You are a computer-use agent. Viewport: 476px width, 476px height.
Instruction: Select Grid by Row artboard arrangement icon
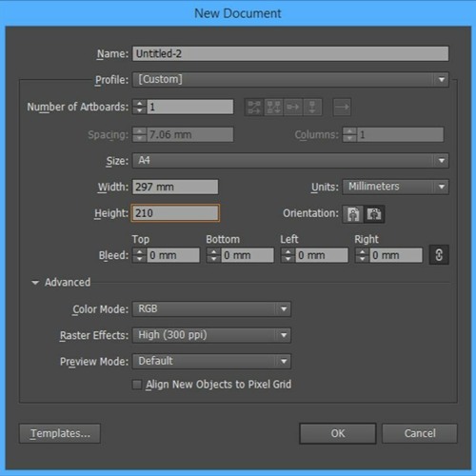pos(254,107)
